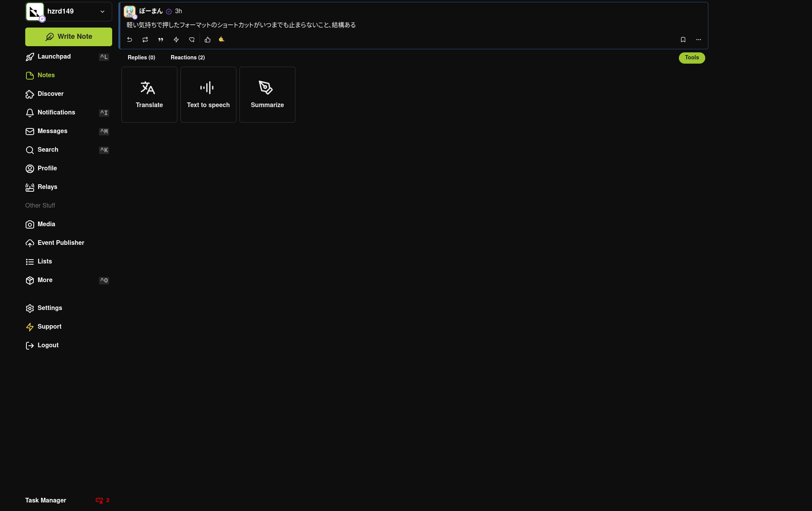The width and height of the screenshot is (812, 511).
Task: Quote the note with the quotation marks icon
Action: tap(161, 40)
